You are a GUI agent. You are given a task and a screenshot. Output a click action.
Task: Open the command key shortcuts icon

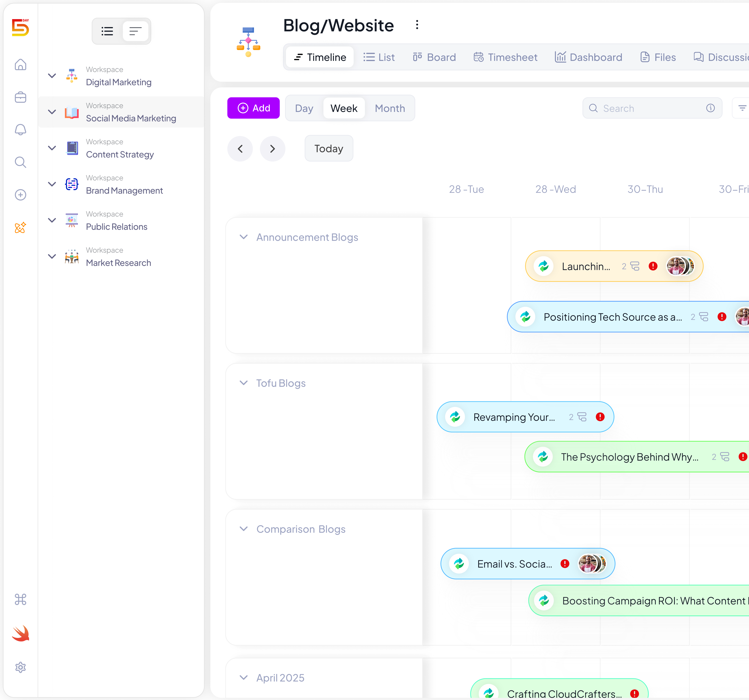(20, 599)
